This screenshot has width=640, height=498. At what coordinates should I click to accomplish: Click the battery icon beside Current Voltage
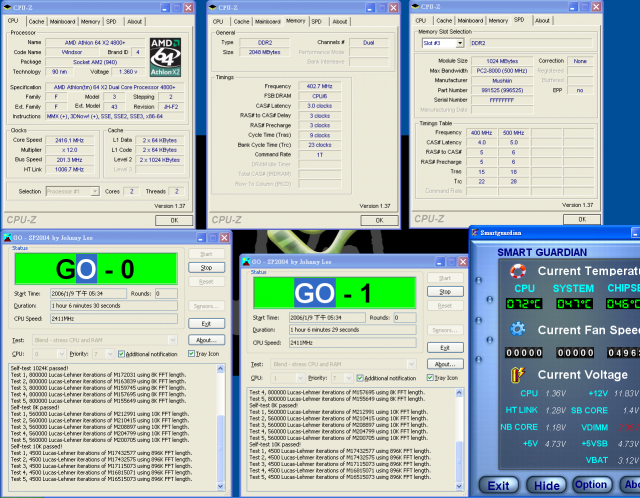pyautogui.click(x=518, y=374)
